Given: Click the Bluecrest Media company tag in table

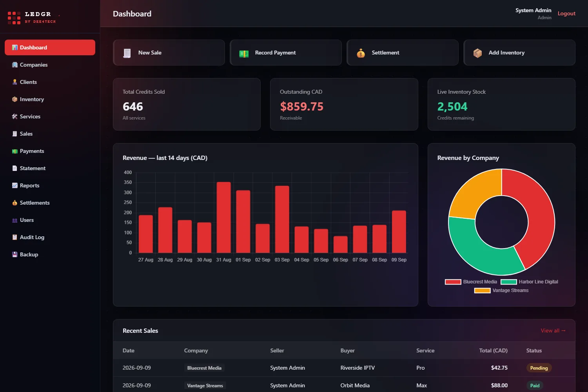Looking at the screenshot, I should pyautogui.click(x=204, y=368).
